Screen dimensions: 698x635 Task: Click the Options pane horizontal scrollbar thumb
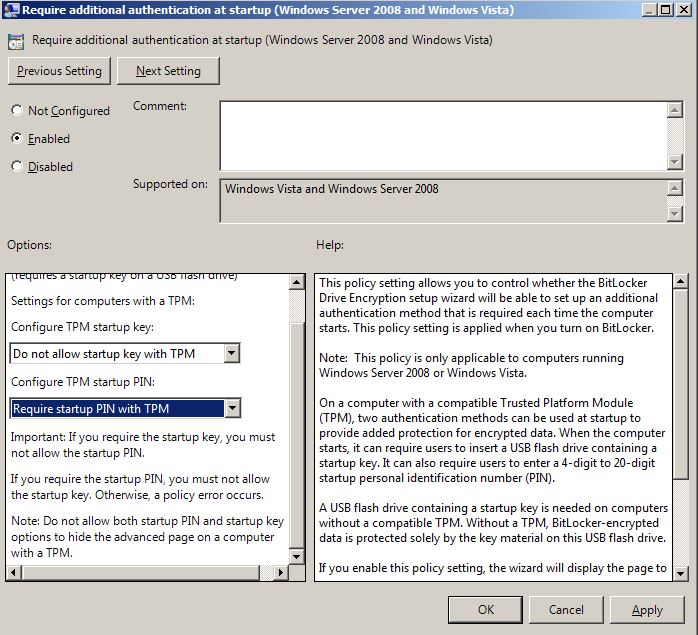140,573
